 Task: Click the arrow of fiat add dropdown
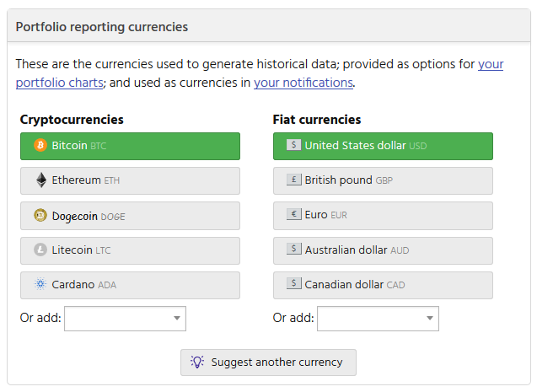430,319
